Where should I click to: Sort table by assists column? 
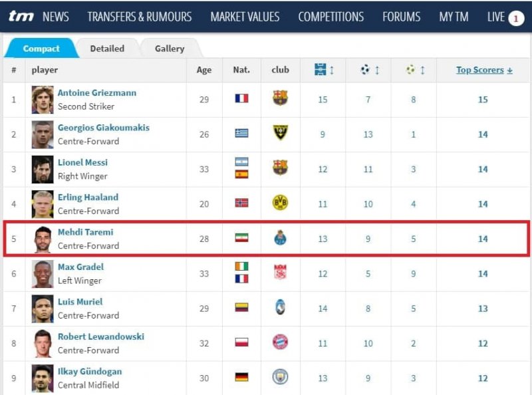point(413,69)
